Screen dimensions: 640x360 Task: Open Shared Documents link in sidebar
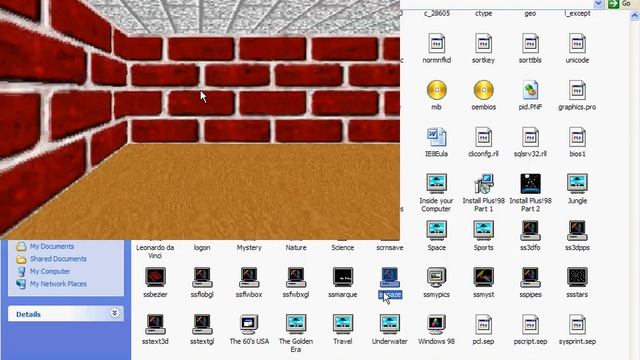58,259
